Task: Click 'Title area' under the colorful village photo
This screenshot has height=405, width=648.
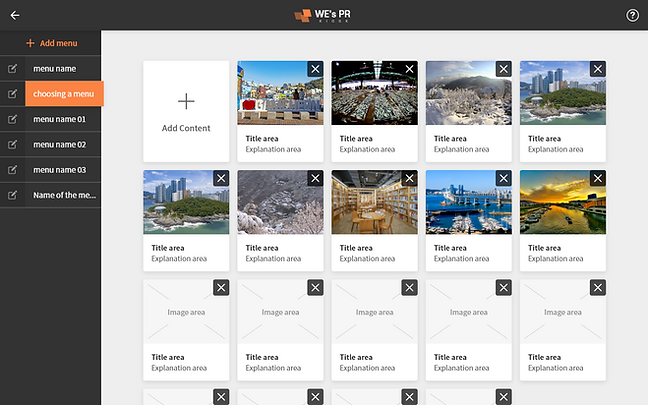Action: click(x=262, y=138)
